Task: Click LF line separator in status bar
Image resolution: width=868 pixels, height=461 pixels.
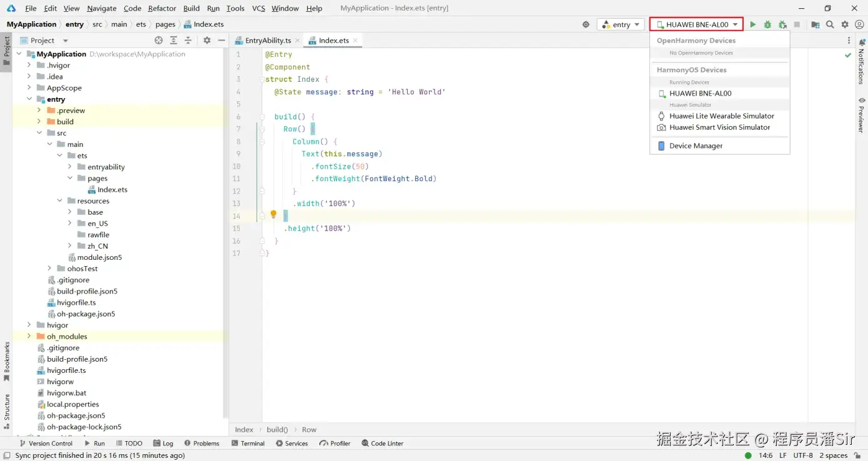Action: 782,455
